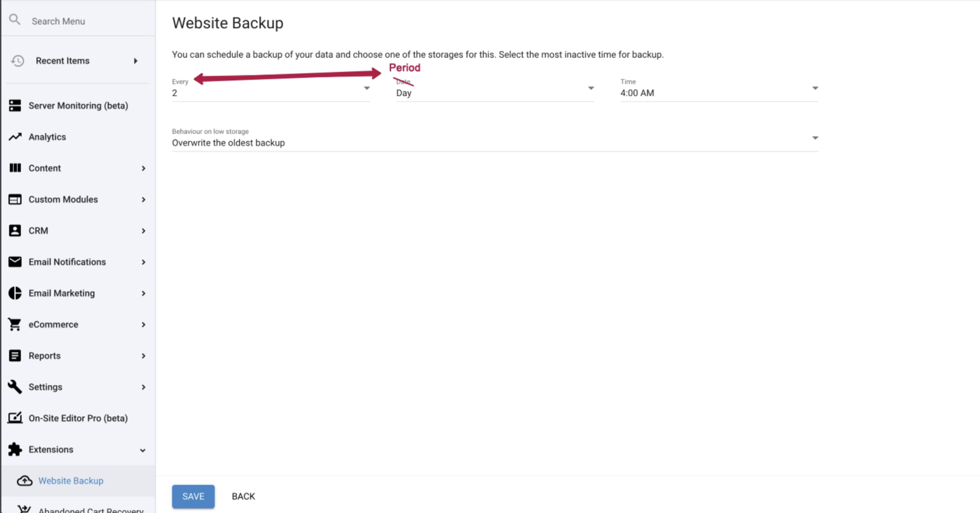Click the Analytics icon

[14, 137]
